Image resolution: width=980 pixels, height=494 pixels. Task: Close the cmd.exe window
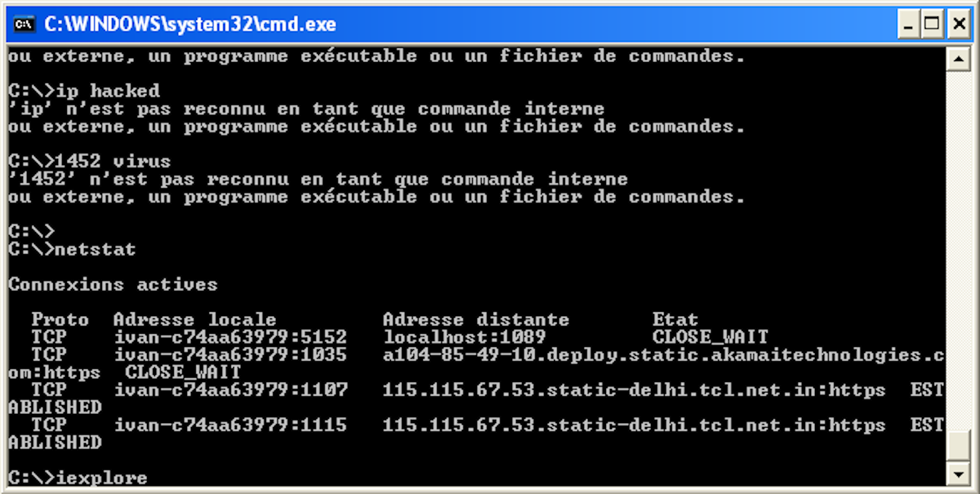[x=959, y=25]
